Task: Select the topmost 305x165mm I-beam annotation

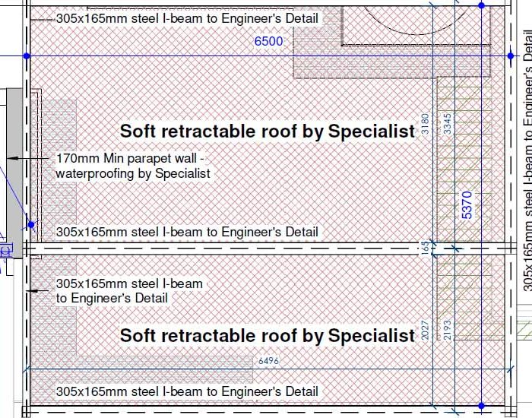Action: click(x=187, y=18)
